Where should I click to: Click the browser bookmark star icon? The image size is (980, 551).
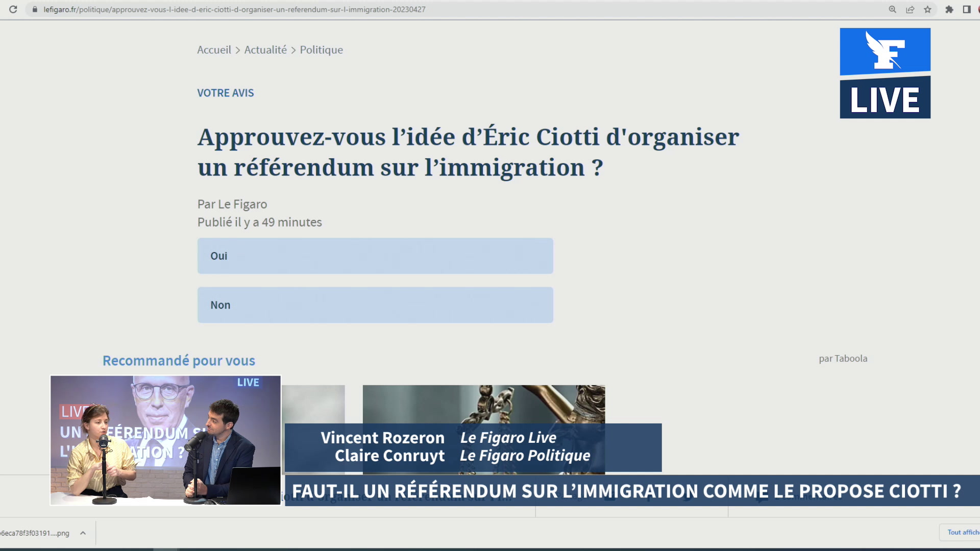click(927, 9)
